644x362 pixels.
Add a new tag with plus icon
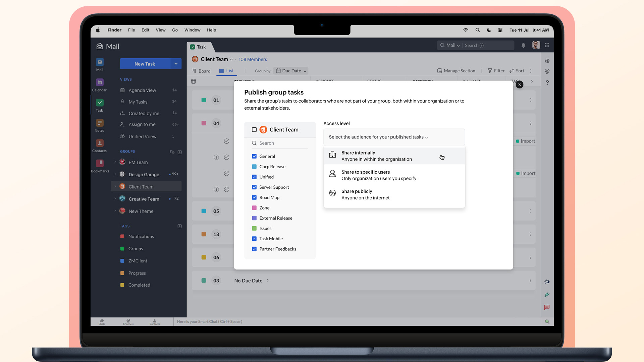point(180,226)
